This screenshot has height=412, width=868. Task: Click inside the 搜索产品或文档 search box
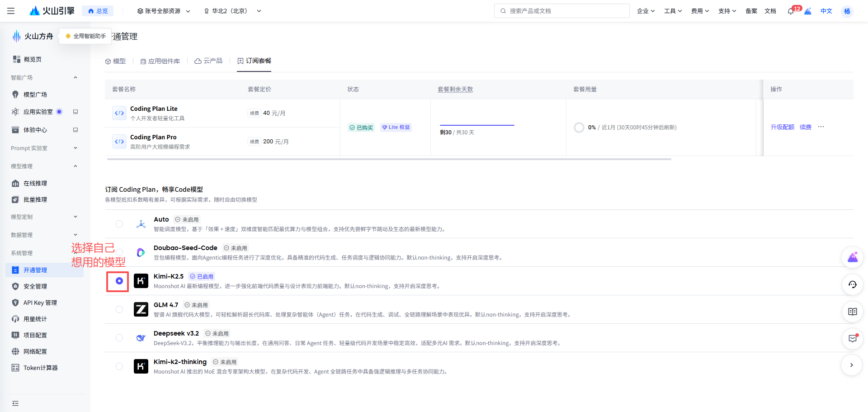point(561,11)
